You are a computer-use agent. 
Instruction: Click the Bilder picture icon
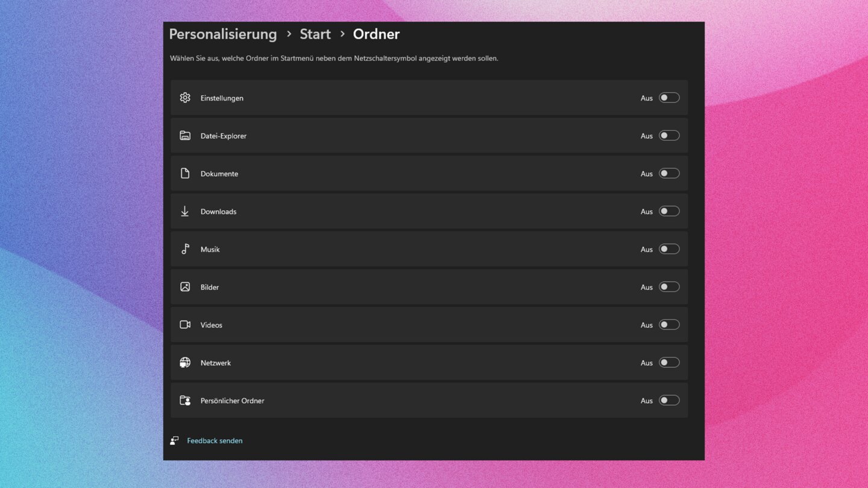point(185,287)
